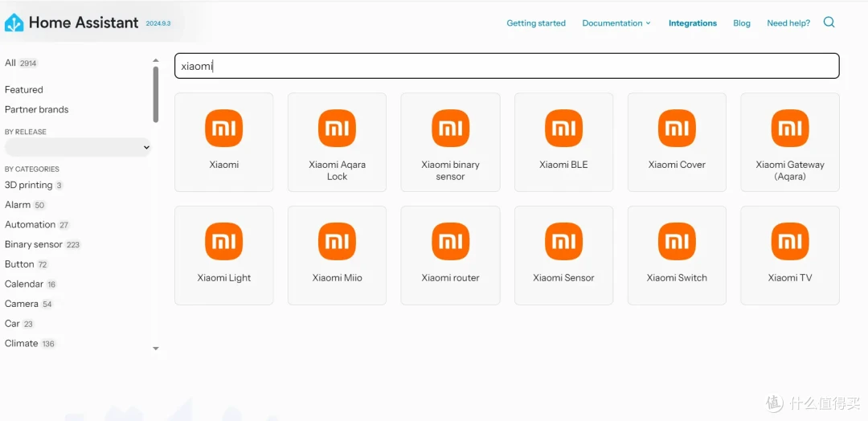Image resolution: width=868 pixels, height=421 pixels.
Task: Filter by Automation category
Action: point(37,225)
